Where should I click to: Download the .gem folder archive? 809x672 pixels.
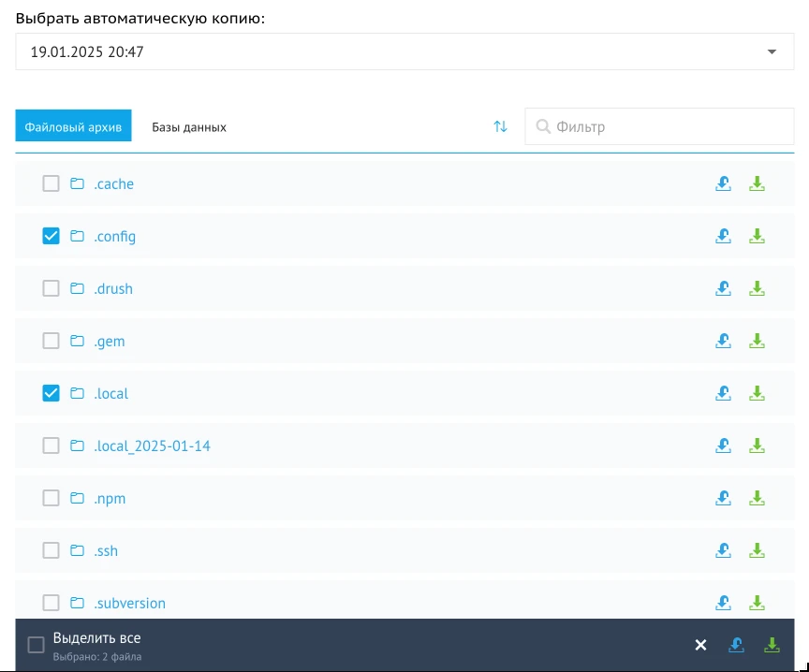point(757,341)
